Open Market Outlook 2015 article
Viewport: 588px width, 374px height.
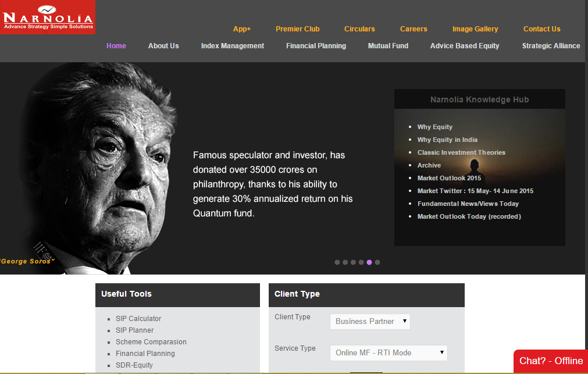449,178
